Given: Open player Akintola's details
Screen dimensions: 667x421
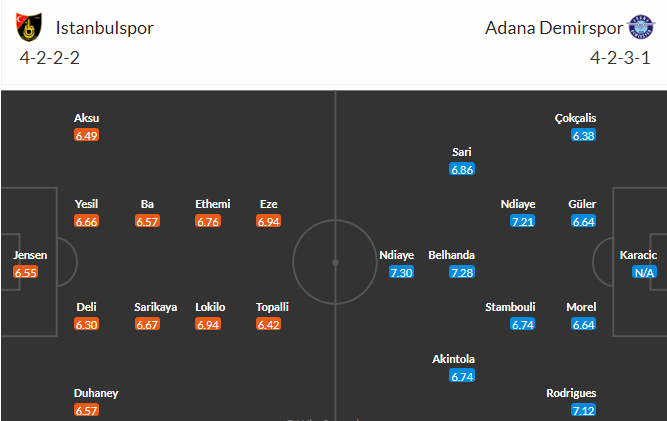Looking at the screenshot, I should coord(453,359).
